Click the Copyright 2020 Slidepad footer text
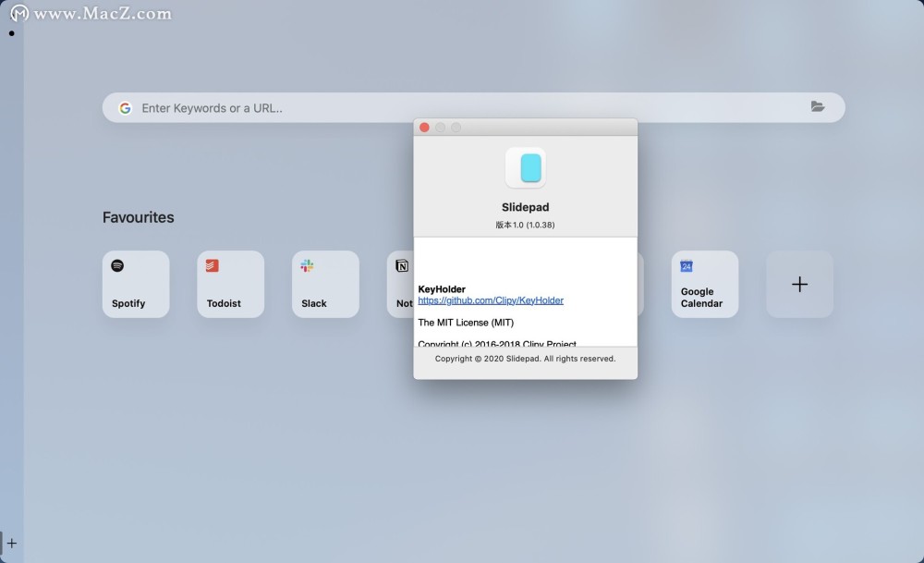The height and width of the screenshot is (563, 924). (525, 359)
